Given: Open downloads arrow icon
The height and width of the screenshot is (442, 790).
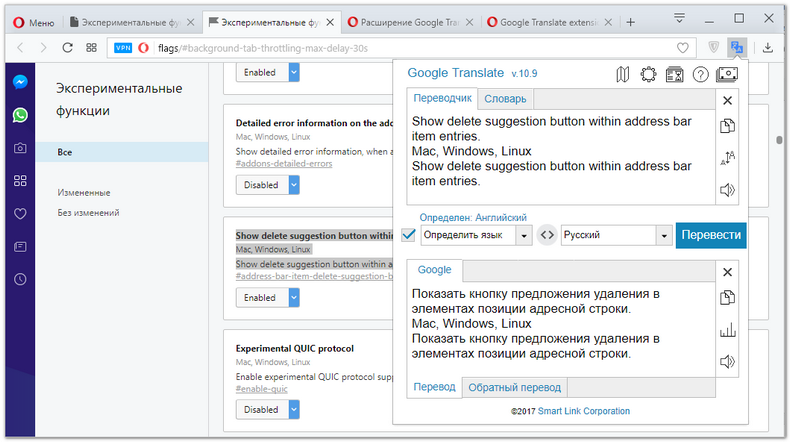Looking at the screenshot, I should coord(768,48).
